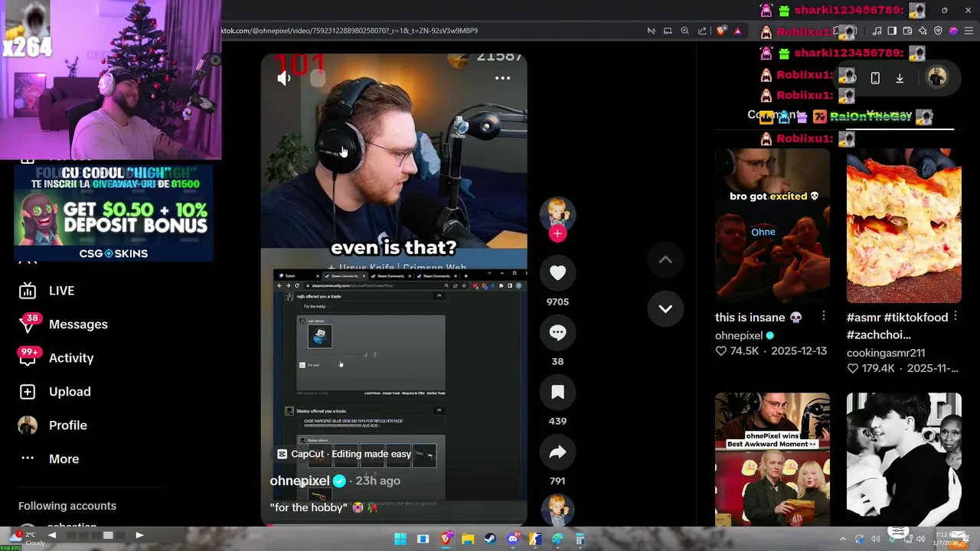Toggle the Brave sidebar panel icon
Viewport: 980px width, 551px height.
pyautogui.click(x=892, y=31)
